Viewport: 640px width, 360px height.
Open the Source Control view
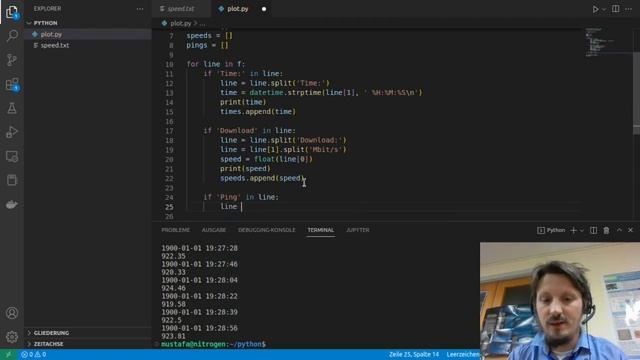click(x=12, y=60)
